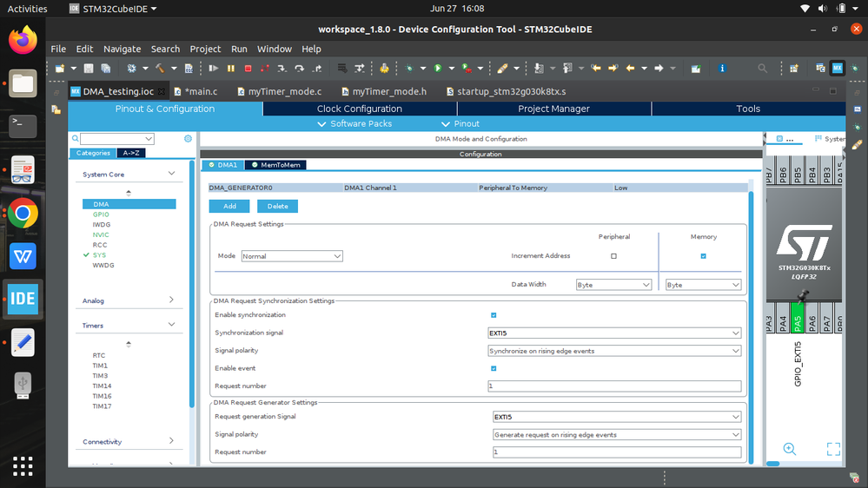Open WPS Writer from the dock
Viewport: 868px width, 488px height.
pyautogui.click(x=23, y=256)
